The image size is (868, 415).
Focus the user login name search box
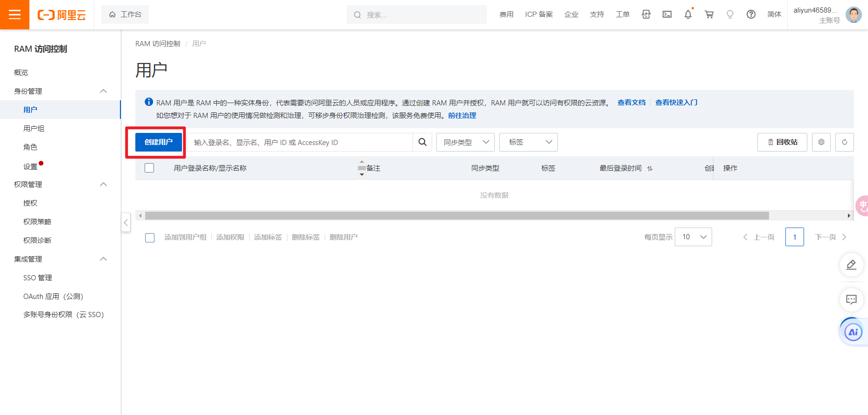pyautogui.click(x=300, y=142)
